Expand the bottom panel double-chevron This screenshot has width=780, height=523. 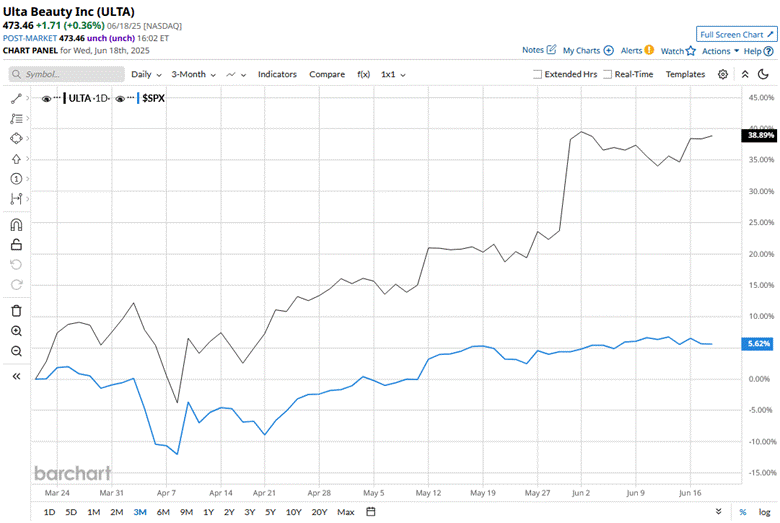click(718, 512)
